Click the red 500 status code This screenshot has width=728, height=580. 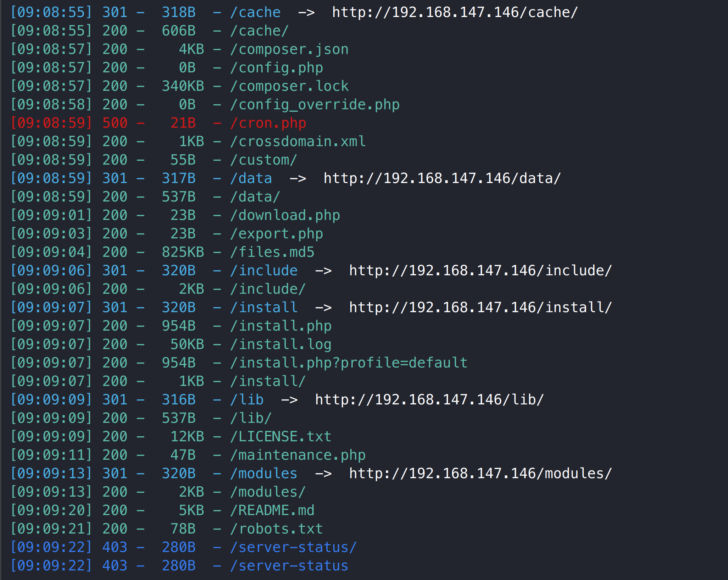click(115, 123)
